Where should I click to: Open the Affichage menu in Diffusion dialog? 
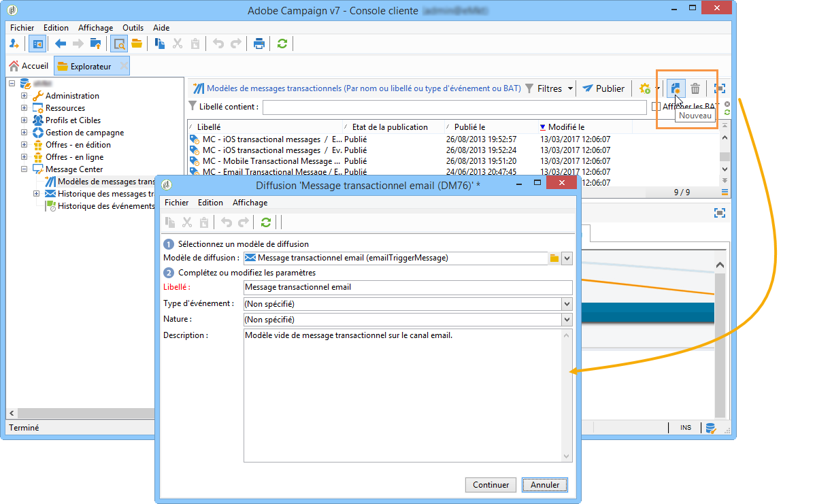click(x=250, y=203)
